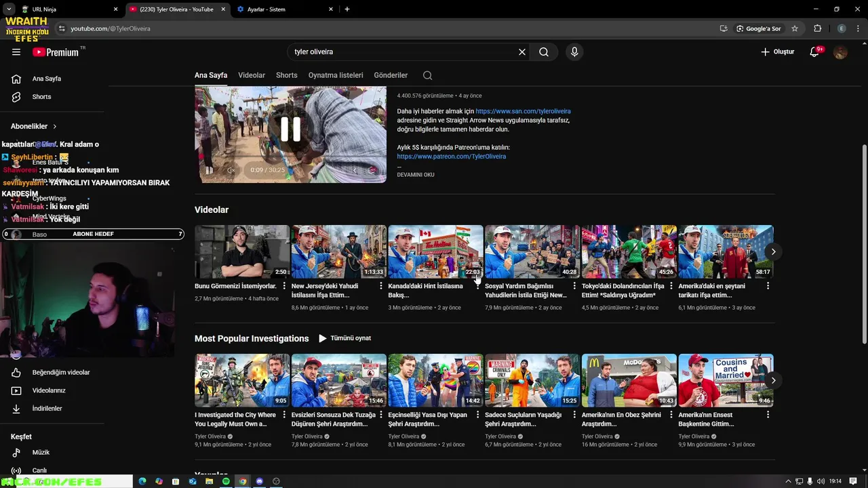The image size is (868, 488).
Task: Open the YouTube hamburger guide menu
Action: coord(16,52)
